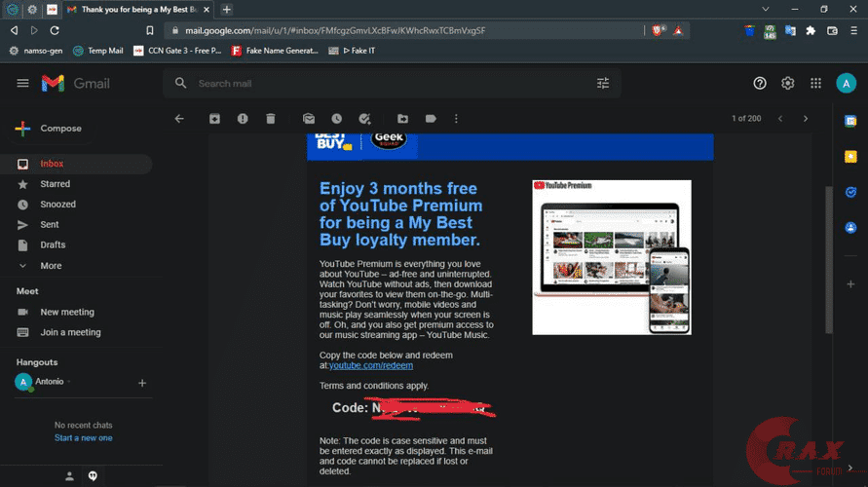The height and width of the screenshot is (487, 868).
Task: Open the Google apps grid
Action: pyautogui.click(x=816, y=84)
